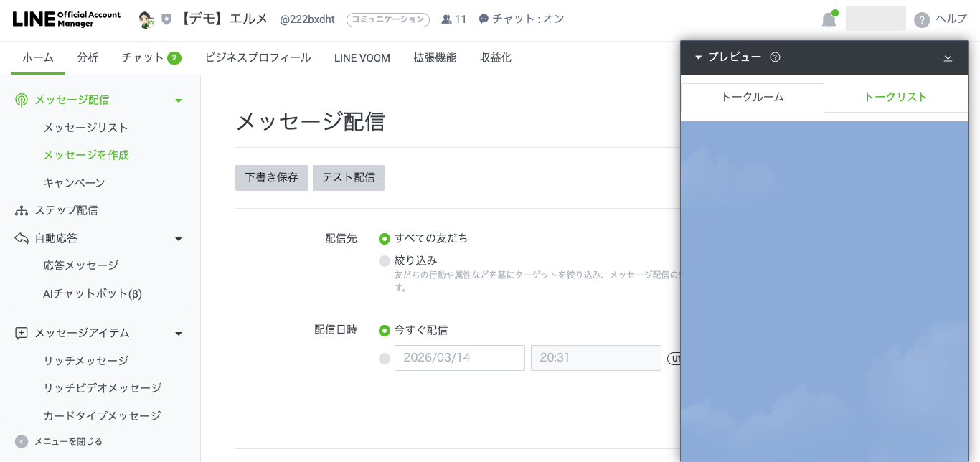Click the friends count people icon
The width and height of the screenshot is (980, 462).
click(446, 19)
